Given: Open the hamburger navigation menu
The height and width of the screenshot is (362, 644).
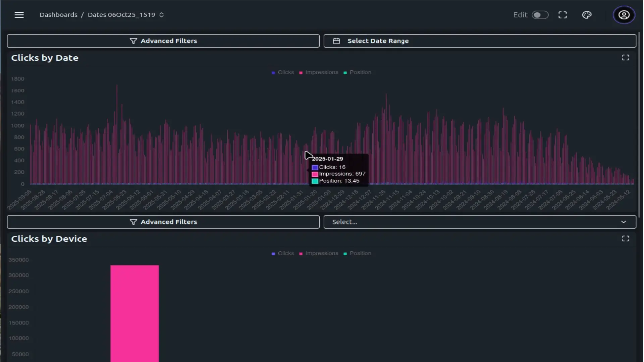Looking at the screenshot, I should [19, 15].
